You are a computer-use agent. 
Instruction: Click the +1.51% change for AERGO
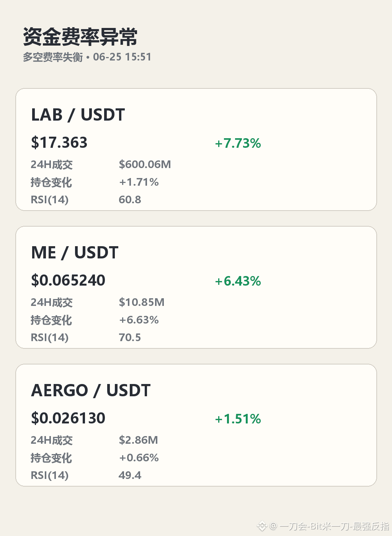(238, 419)
